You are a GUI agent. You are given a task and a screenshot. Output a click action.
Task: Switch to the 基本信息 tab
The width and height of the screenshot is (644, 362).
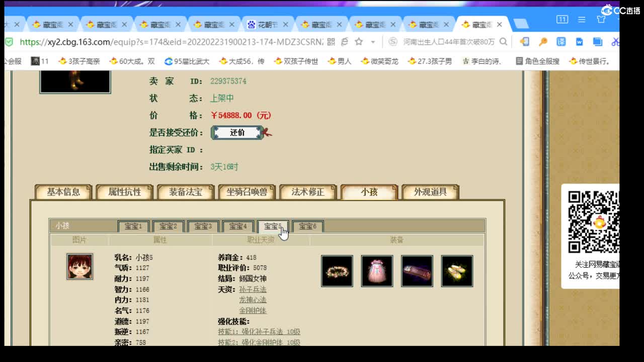pyautogui.click(x=63, y=192)
